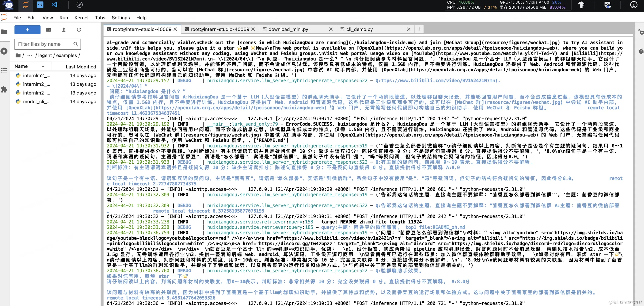
Task: Navigate to the lagent breadcrumb folder
Action: tap(45, 56)
